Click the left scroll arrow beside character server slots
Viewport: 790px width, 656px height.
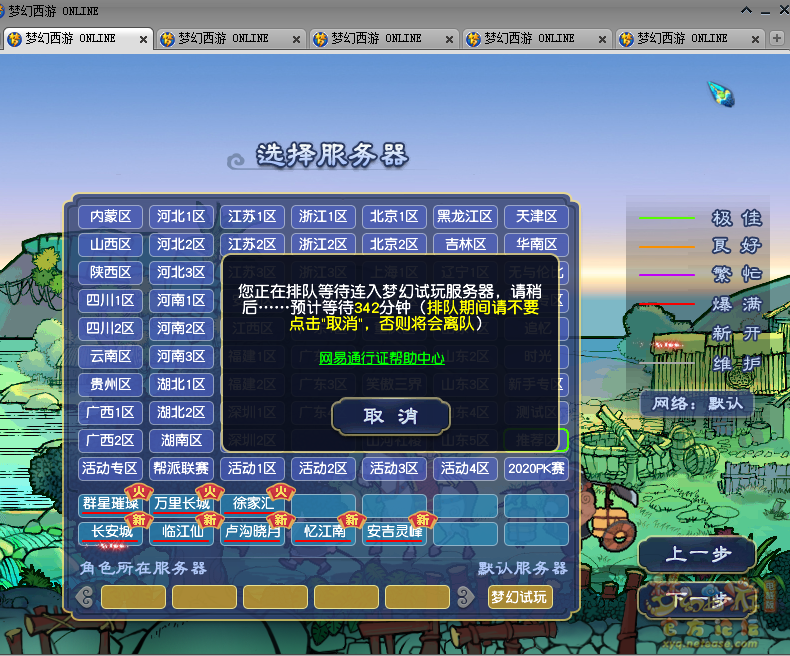(x=85, y=597)
